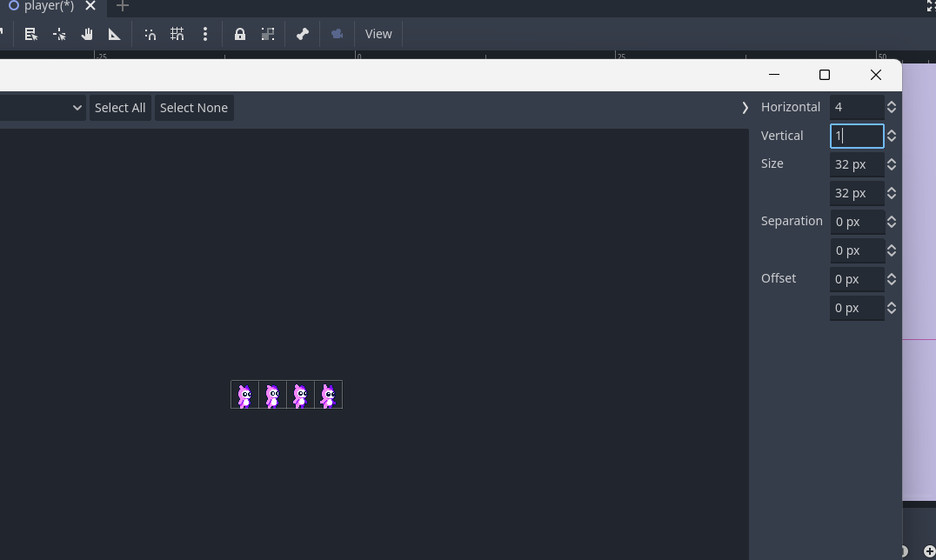936x560 pixels.
Task: Minimize the frame selection dialog
Action: pyautogui.click(x=774, y=75)
